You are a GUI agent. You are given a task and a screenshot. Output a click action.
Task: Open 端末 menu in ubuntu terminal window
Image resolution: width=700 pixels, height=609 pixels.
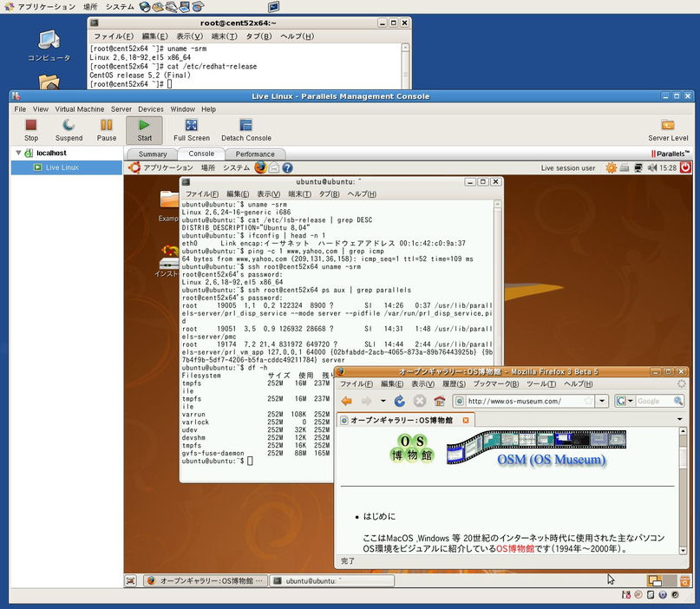299,194
